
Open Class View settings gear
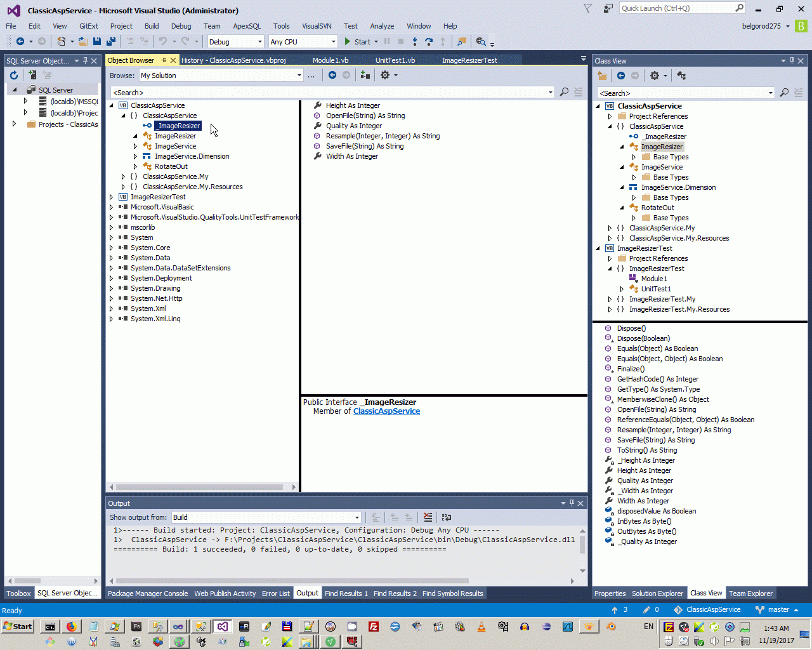[655, 76]
